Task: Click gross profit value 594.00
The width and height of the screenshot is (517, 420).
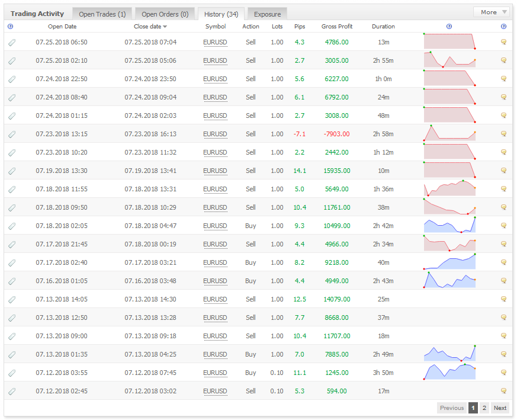Action: click(336, 391)
